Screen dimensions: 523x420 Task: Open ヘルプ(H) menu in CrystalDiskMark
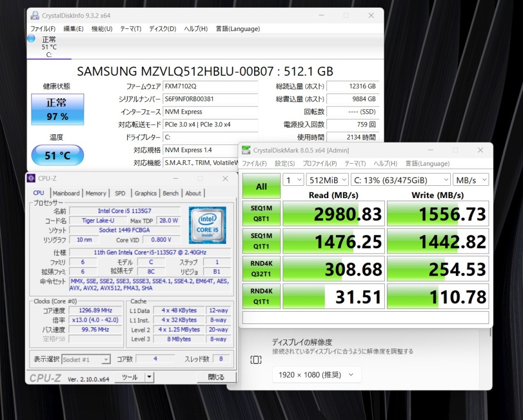pos(385,164)
